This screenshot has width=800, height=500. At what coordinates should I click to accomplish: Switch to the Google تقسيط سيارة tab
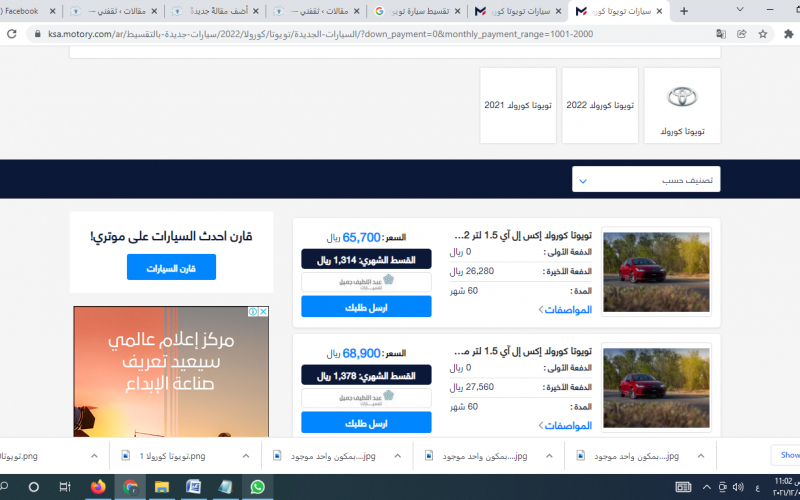[x=417, y=11]
